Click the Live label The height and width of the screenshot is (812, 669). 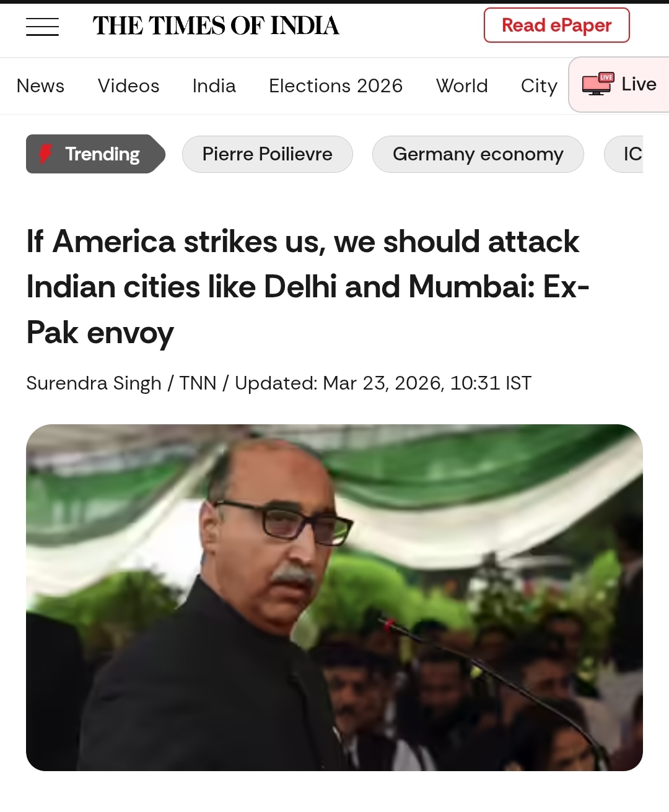pyautogui.click(x=639, y=84)
